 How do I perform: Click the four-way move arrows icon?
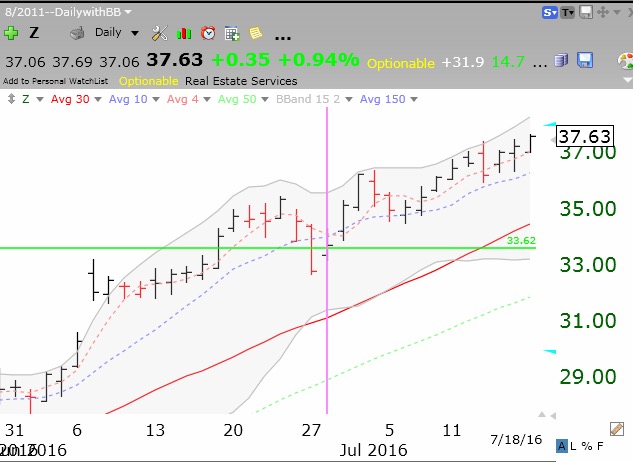point(603,12)
